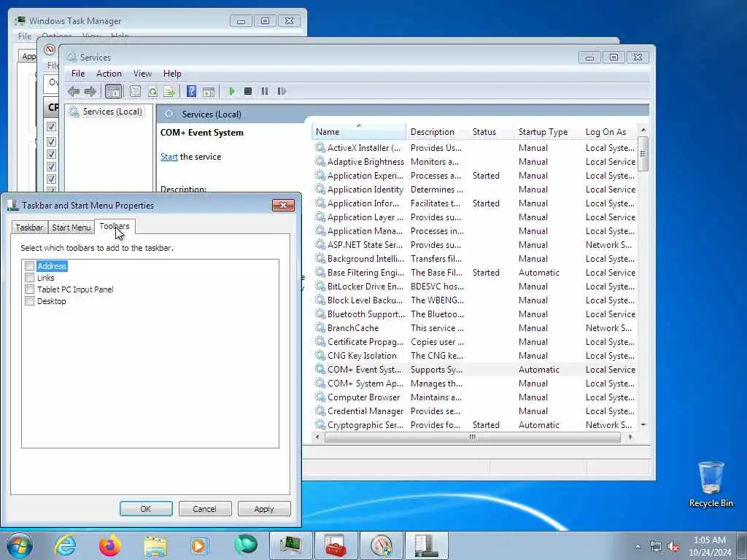Click the muted volume tray icon
This screenshot has width=747, height=560.
(673, 547)
